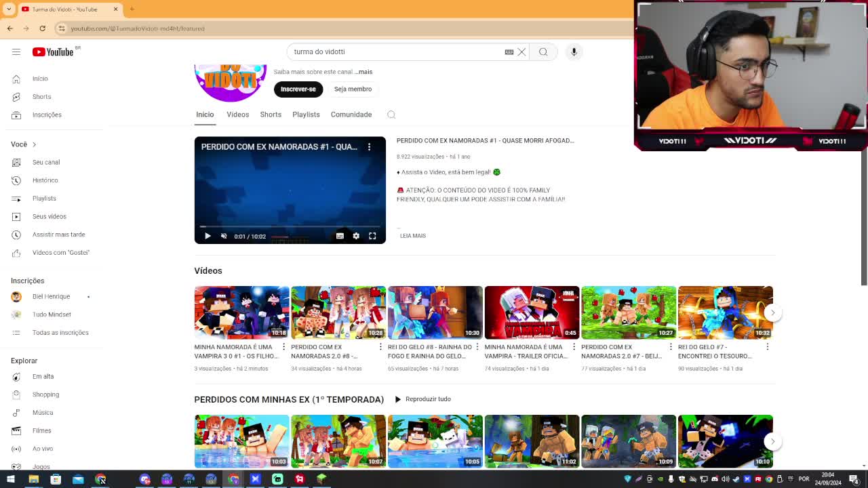Go to the Comunidade tab
This screenshot has width=868, height=488.
[x=351, y=115]
